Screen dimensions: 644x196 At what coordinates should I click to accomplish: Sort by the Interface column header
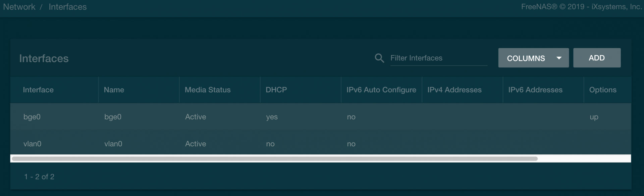(38, 90)
